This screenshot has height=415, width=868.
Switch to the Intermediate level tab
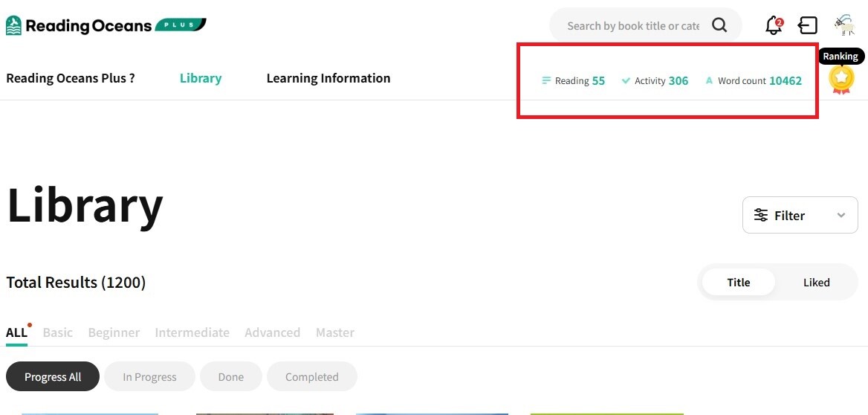(192, 332)
